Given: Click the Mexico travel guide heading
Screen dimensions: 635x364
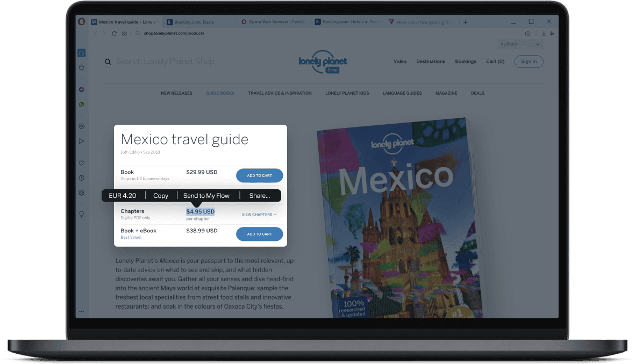Looking at the screenshot, I should 184,139.
